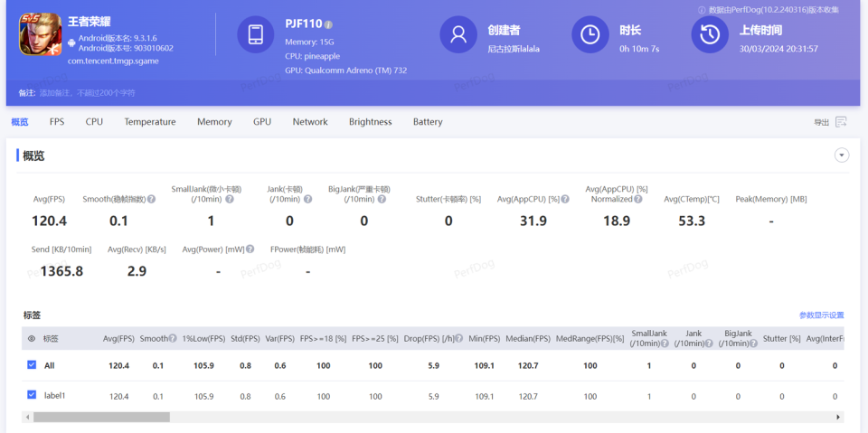Viewport: 868px width, 433px height.
Task: Click the Avg(AppCPU) value 31.9
Action: pos(533,221)
